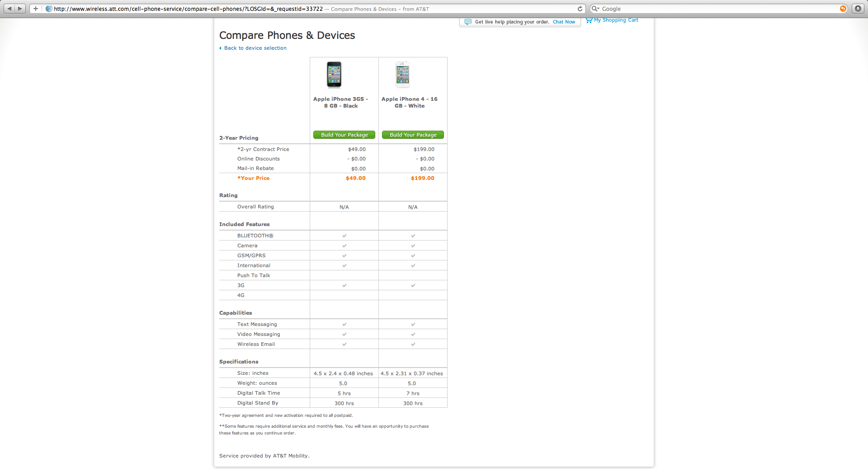Click Camera checkmark for iPhone 4
This screenshot has height=472, width=868.
click(x=413, y=245)
